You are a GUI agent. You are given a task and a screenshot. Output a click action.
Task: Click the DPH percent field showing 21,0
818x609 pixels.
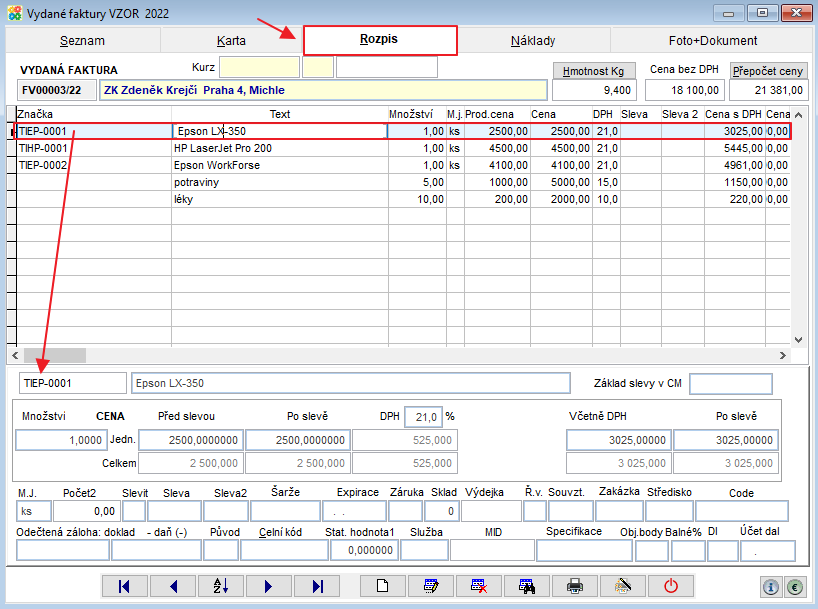pyautogui.click(x=424, y=417)
